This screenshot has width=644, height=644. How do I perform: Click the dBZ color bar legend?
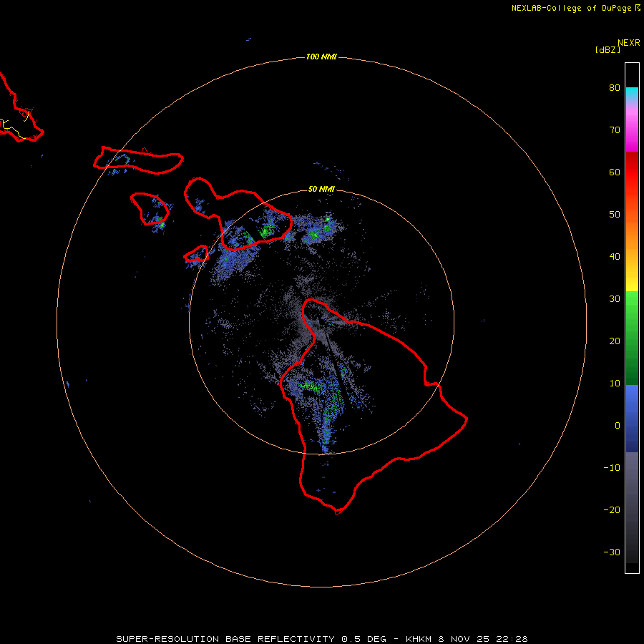632,318
